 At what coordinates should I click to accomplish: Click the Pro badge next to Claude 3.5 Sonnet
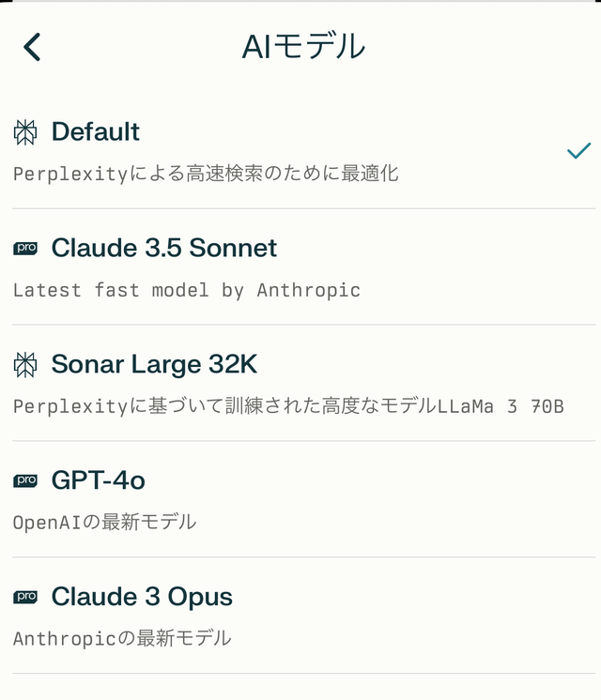25,249
